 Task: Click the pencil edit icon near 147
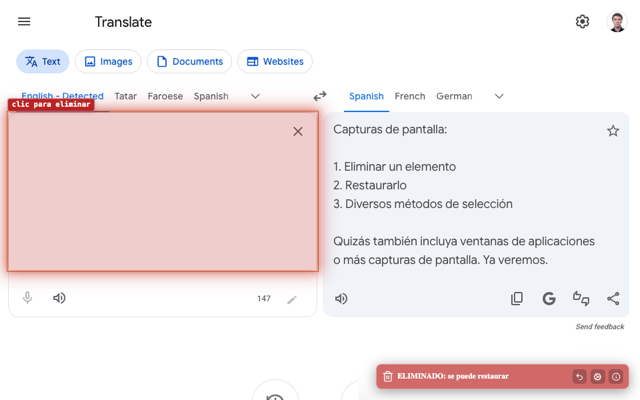pyautogui.click(x=292, y=300)
